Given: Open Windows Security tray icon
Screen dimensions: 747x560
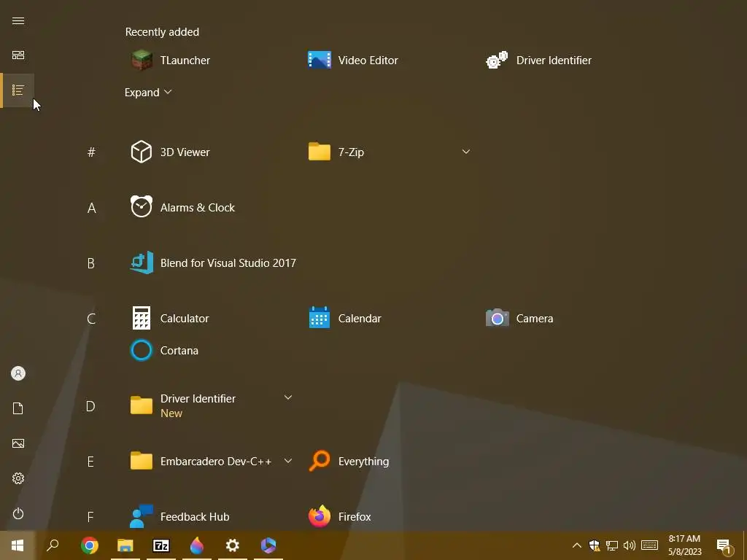Looking at the screenshot, I should [594, 545].
